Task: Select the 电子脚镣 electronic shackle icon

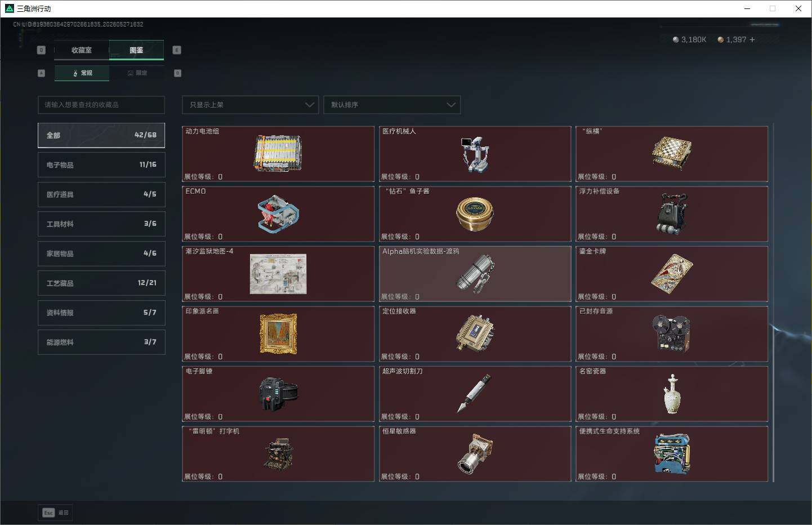Action: pos(278,394)
